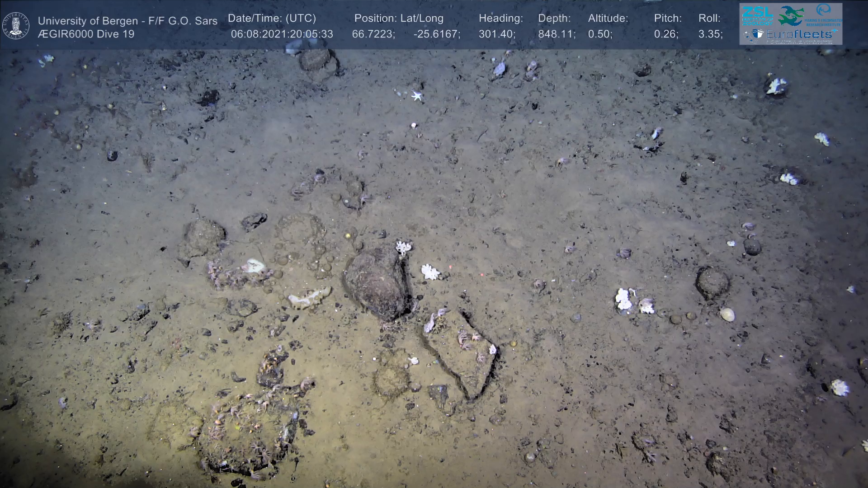
Task: Click the timestamp value 06:08:2021:20:05:33
Action: [x=282, y=34]
